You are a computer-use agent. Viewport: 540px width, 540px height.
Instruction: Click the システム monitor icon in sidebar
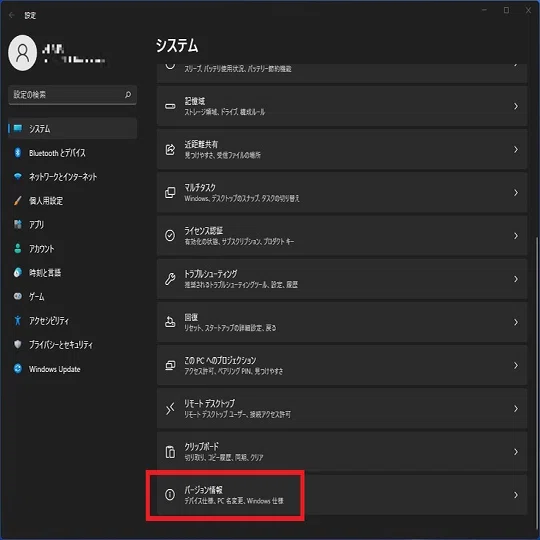(x=18, y=128)
